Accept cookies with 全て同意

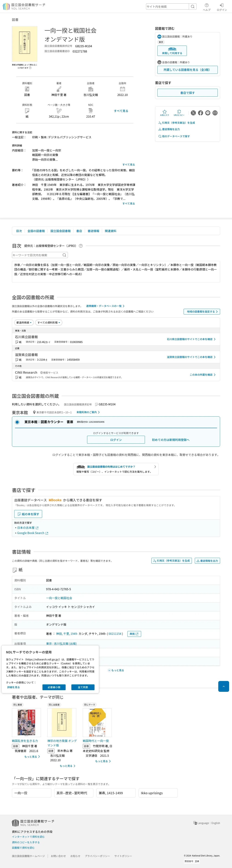[x=83, y=687]
